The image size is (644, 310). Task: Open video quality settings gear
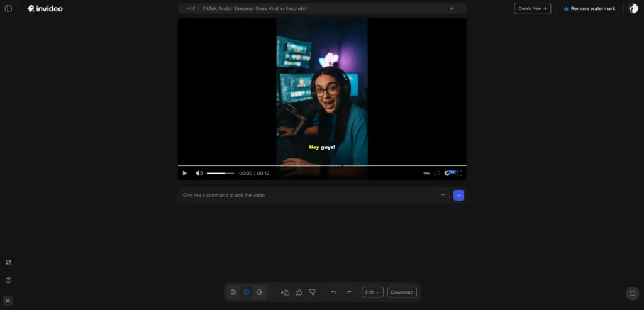coord(447,174)
